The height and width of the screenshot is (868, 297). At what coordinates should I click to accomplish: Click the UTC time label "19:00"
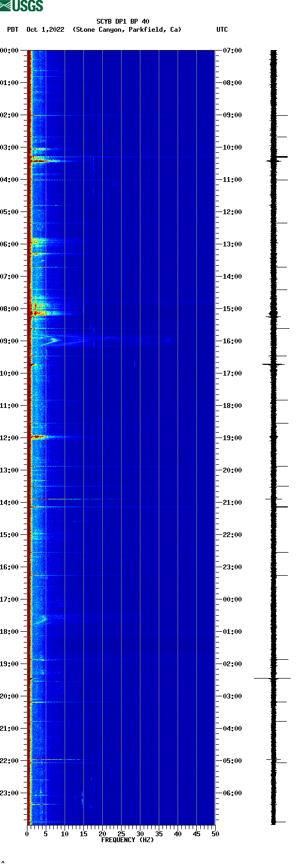232,438
